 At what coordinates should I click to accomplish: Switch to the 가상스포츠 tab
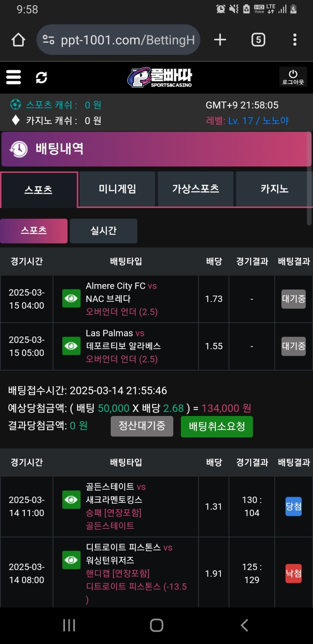pos(196,189)
